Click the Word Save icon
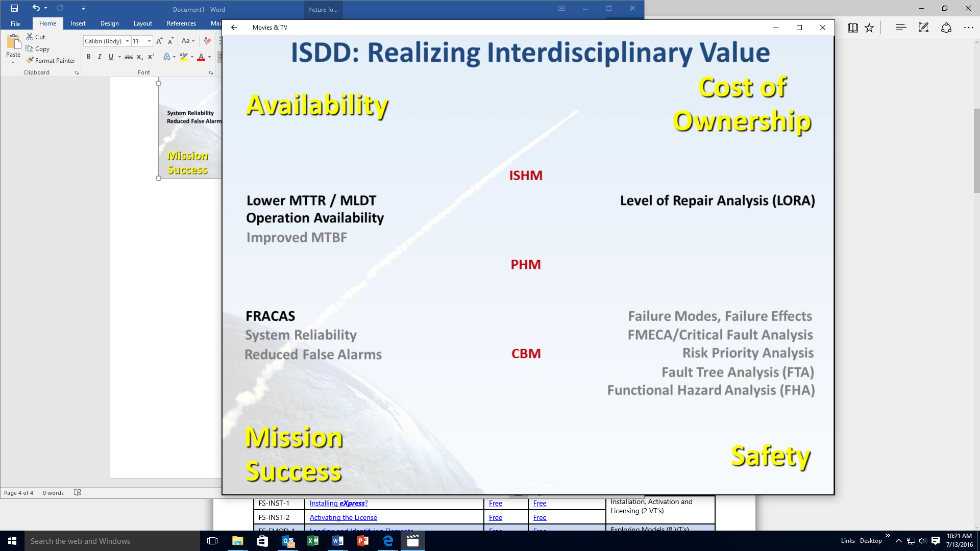This screenshot has height=551, width=980. (14, 8)
